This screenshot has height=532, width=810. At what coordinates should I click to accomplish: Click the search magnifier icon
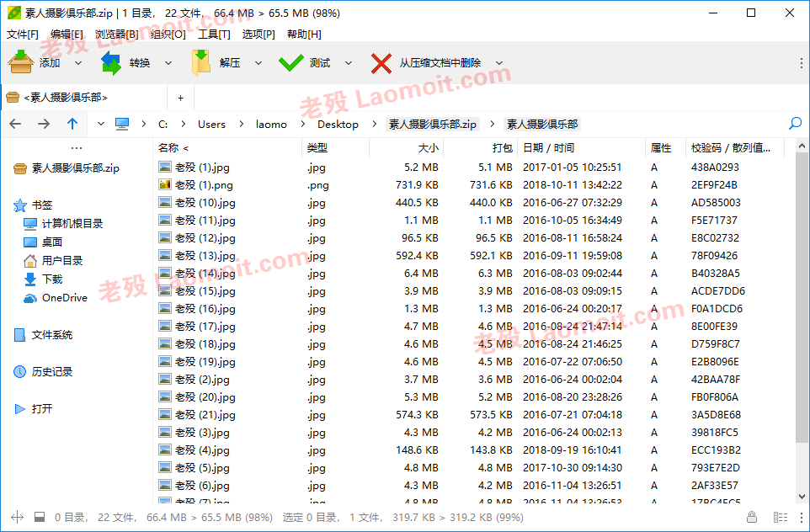796,124
